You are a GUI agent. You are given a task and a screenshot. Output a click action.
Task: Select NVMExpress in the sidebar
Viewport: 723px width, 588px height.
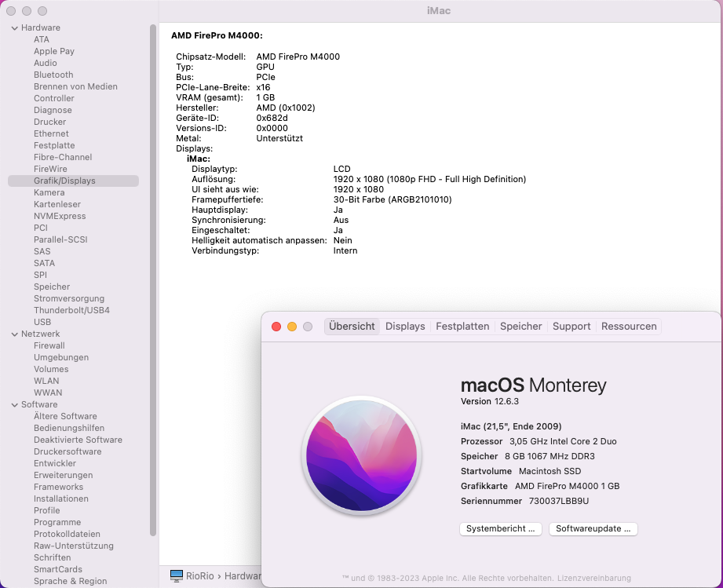pyautogui.click(x=60, y=216)
